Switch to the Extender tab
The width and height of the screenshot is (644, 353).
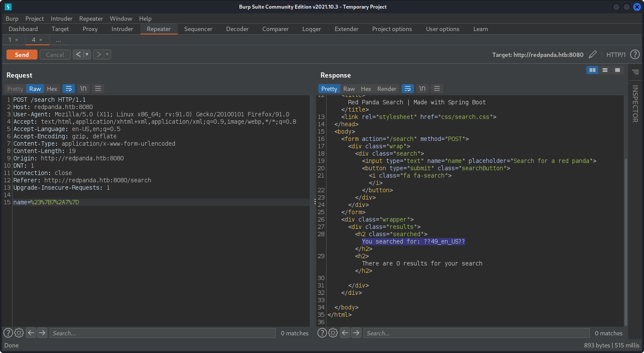346,29
